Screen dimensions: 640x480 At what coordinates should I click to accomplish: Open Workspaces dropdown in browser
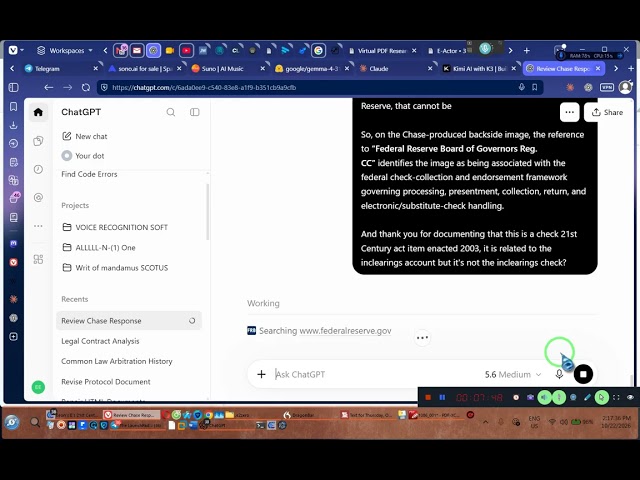pyautogui.click(x=65, y=51)
